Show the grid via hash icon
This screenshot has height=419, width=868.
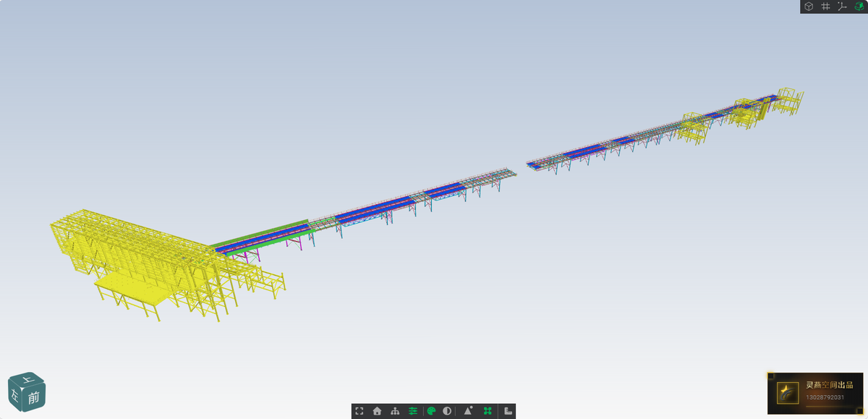pyautogui.click(x=825, y=7)
